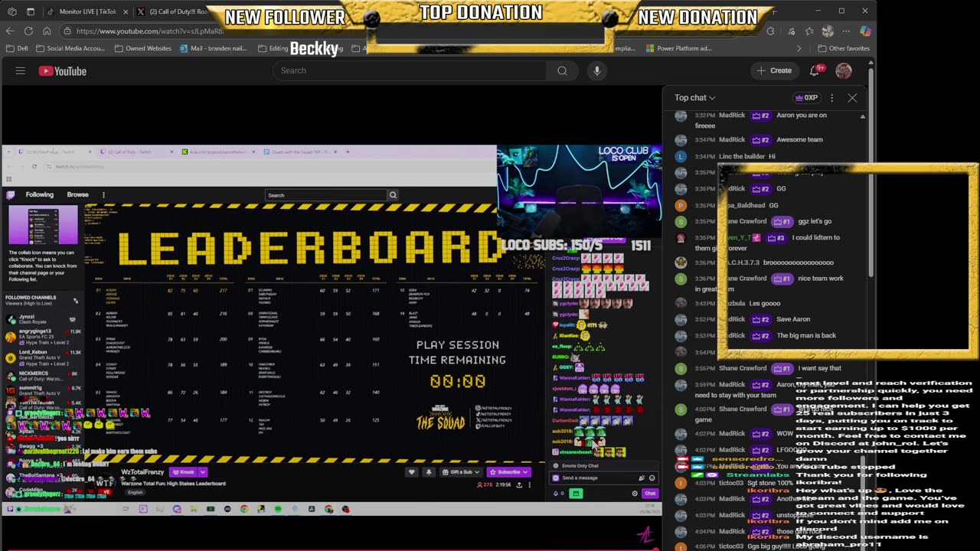Open YouTube notifications bell
Screen dimensions: 980x551
(x=815, y=70)
